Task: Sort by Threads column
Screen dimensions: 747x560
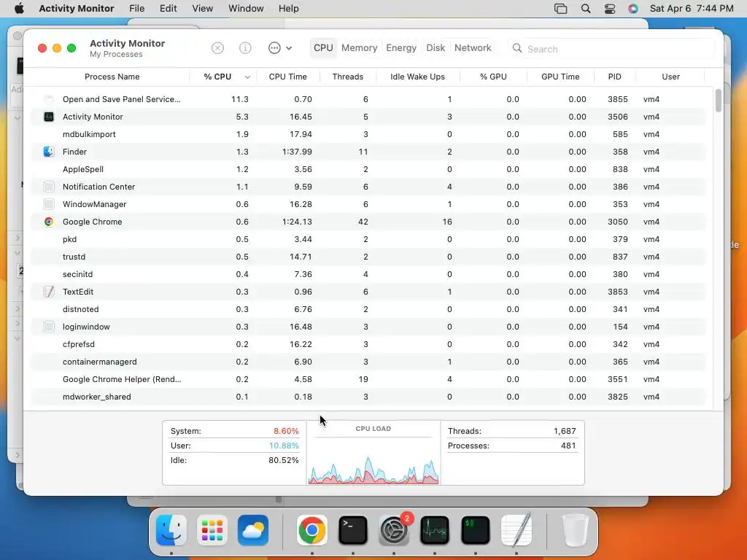Action: pos(348,77)
